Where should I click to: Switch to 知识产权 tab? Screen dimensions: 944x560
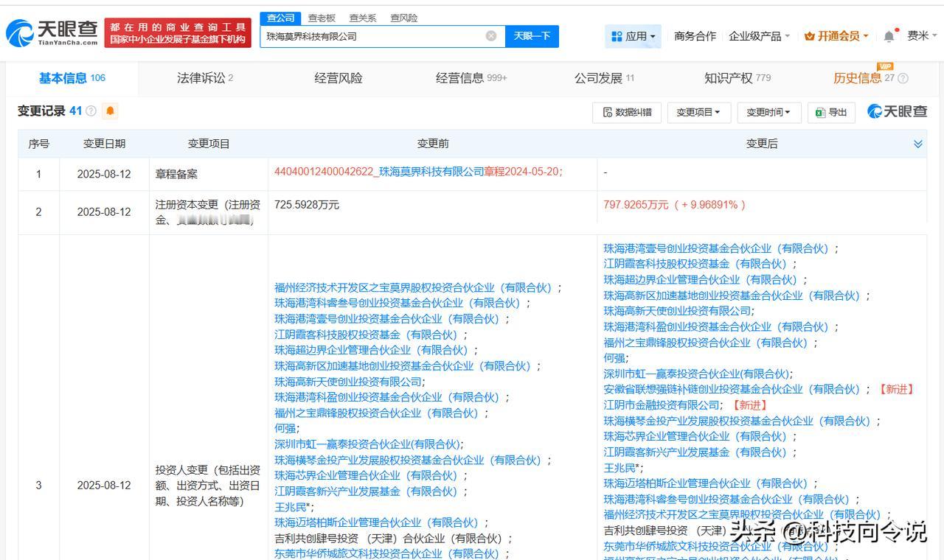pyautogui.click(x=737, y=78)
